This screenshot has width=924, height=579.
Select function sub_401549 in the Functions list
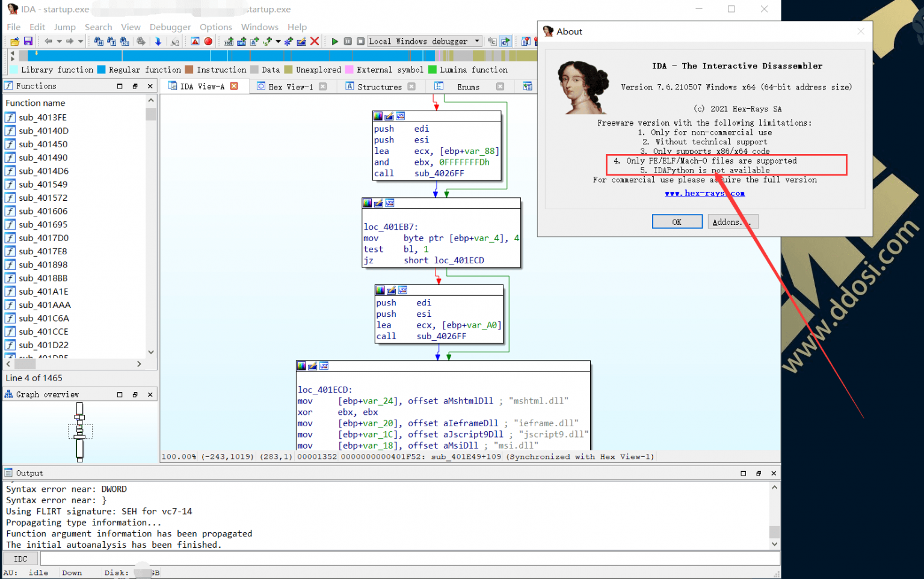point(43,184)
